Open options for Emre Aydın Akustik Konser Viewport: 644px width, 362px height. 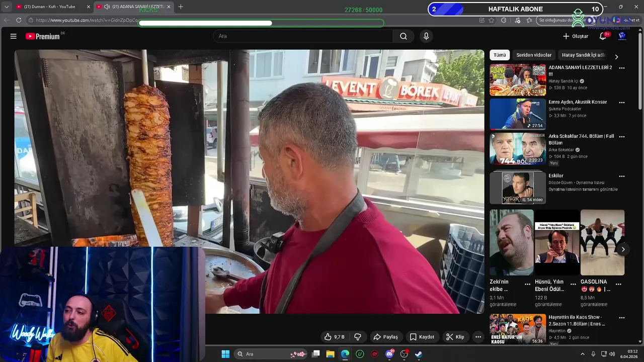click(622, 103)
